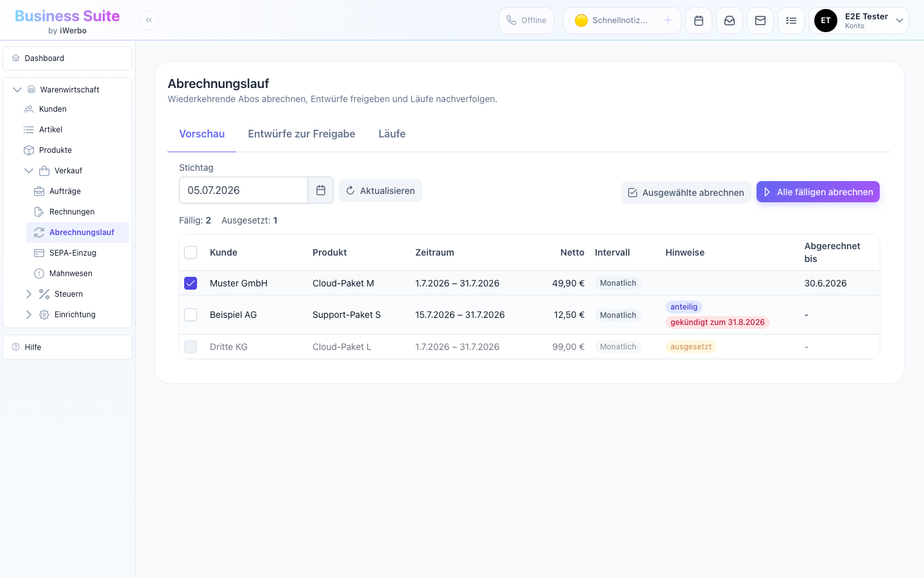Click Ausgewählte abrechnen button

point(686,193)
